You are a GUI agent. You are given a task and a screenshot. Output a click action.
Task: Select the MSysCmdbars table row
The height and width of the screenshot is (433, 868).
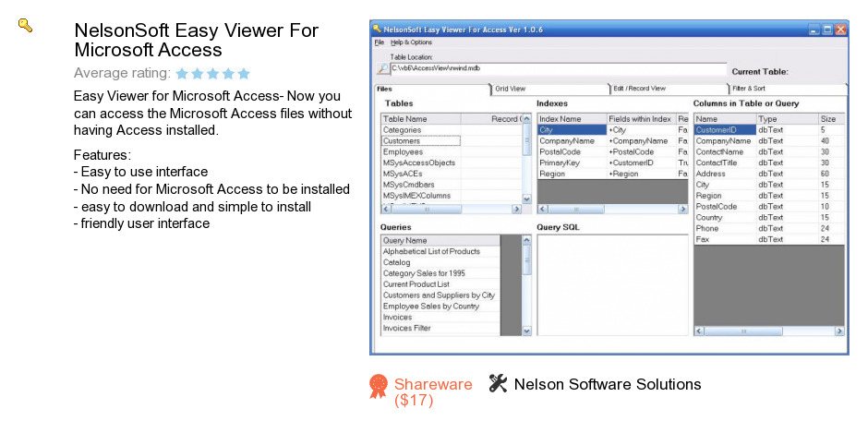tap(452, 185)
